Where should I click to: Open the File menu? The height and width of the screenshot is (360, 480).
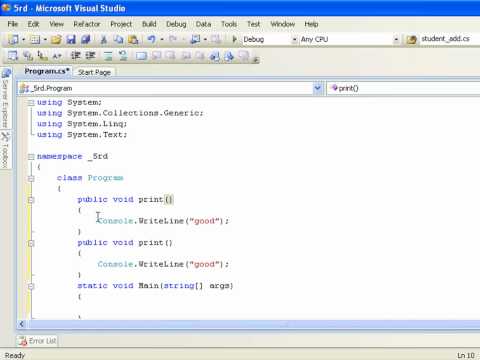tap(13, 24)
